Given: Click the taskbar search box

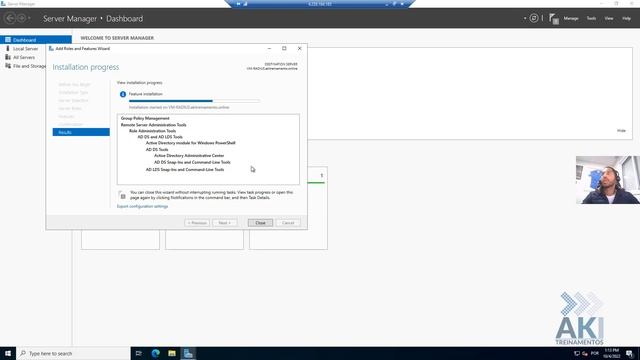Looking at the screenshot, I should coord(73,353).
